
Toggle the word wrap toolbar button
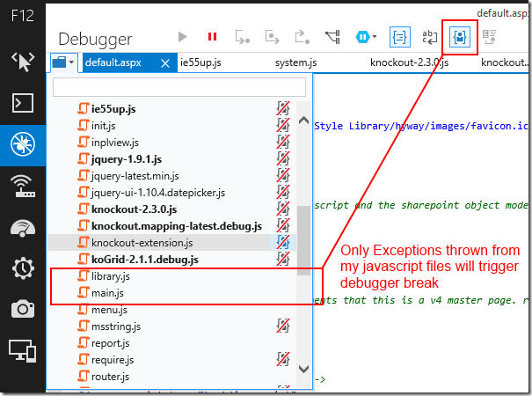pyautogui.click(x=429, y=37)
